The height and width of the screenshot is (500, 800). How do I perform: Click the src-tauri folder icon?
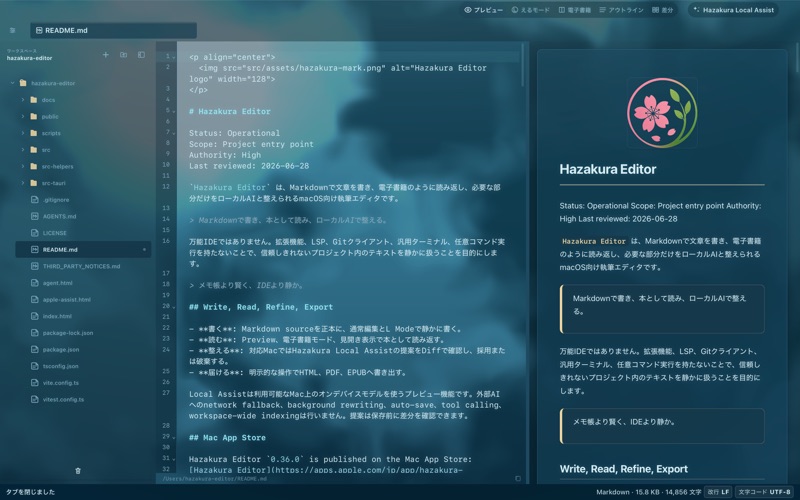point(34,183)
